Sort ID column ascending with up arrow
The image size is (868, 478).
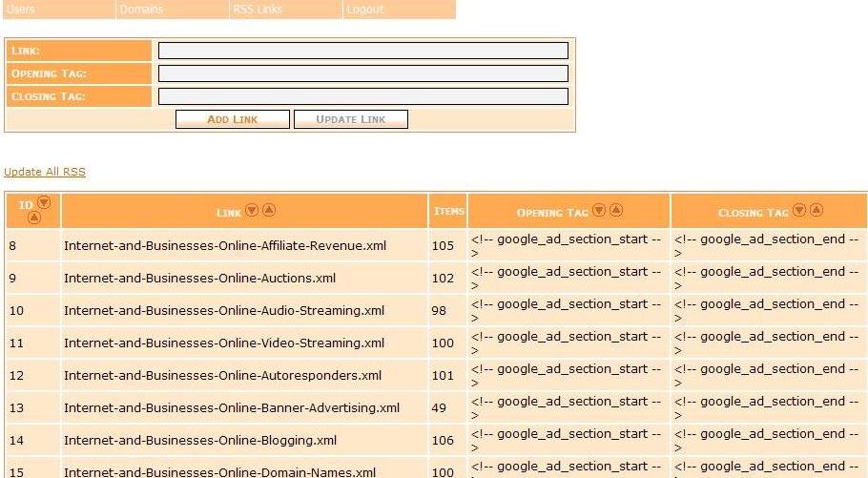tap(33, 218)
